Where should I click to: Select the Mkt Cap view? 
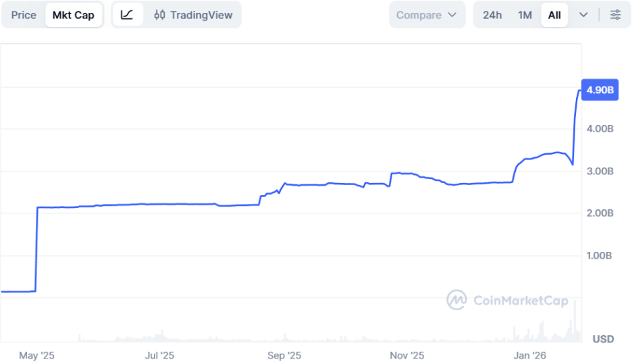coord(74,15)
